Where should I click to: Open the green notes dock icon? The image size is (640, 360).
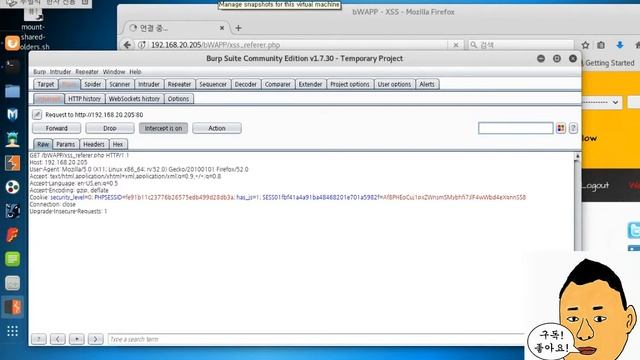pyautogui.click(x=12, y=259)
